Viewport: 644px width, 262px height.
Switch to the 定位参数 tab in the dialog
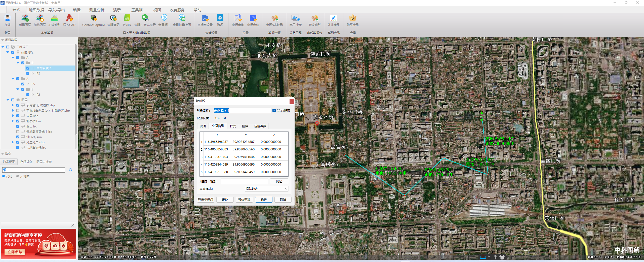260,126
